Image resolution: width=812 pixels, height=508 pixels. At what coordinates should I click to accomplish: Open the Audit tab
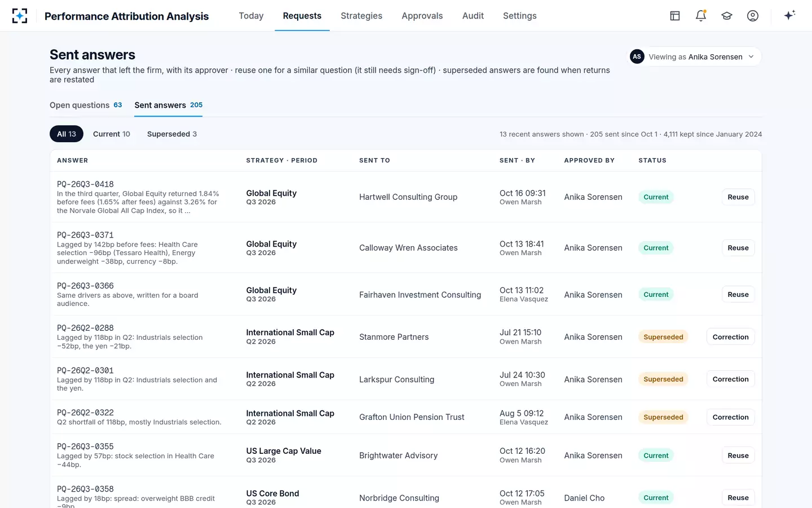click(473, 16)
